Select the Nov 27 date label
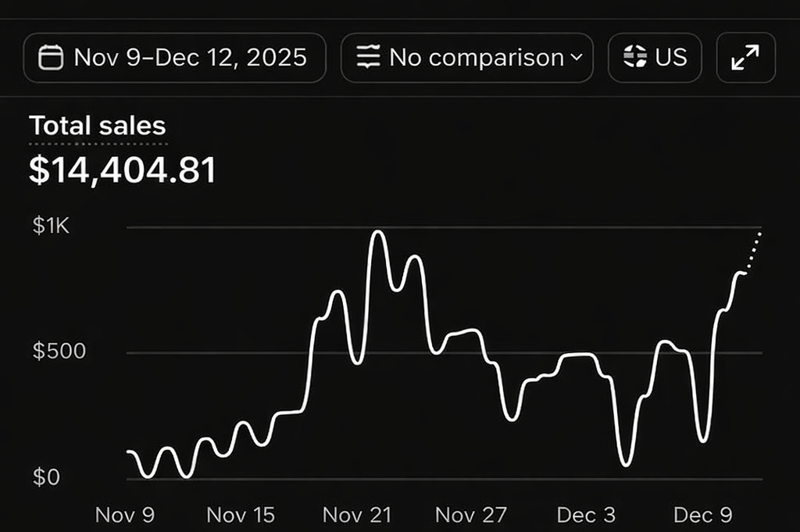800x532 pixels. (x=471, y=515)
